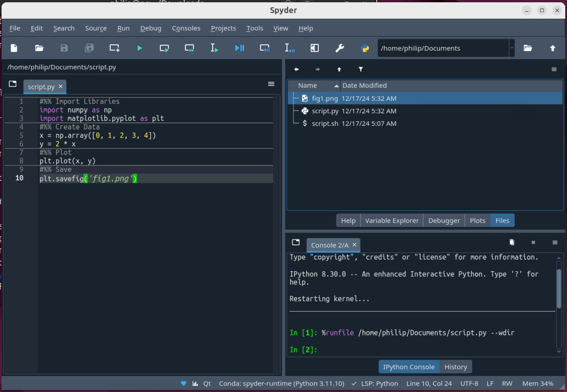567x392 pixels.
Task: Select script.sh in the file list
Action: [x=425, y=123]
